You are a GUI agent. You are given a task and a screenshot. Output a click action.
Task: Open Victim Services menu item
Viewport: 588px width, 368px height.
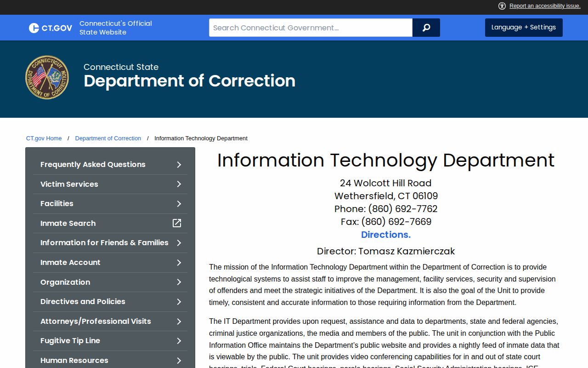coord(69,184)
